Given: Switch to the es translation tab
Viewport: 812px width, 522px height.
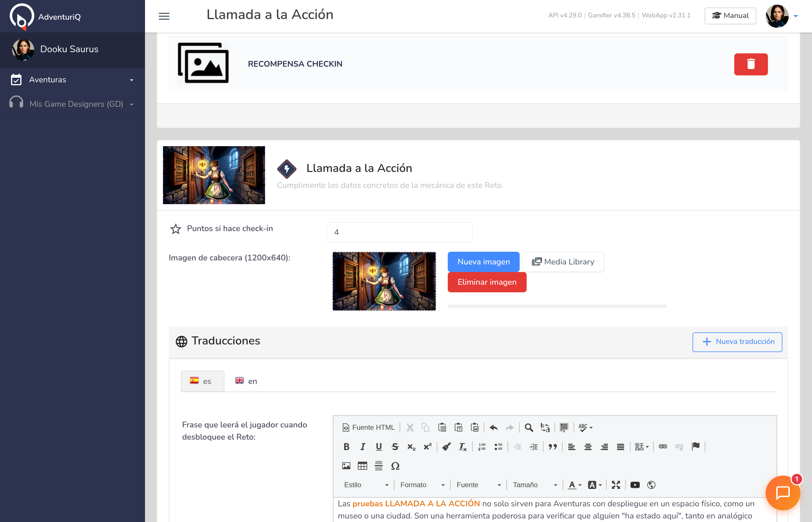Looking at the screenshot, I should [202, 381].
